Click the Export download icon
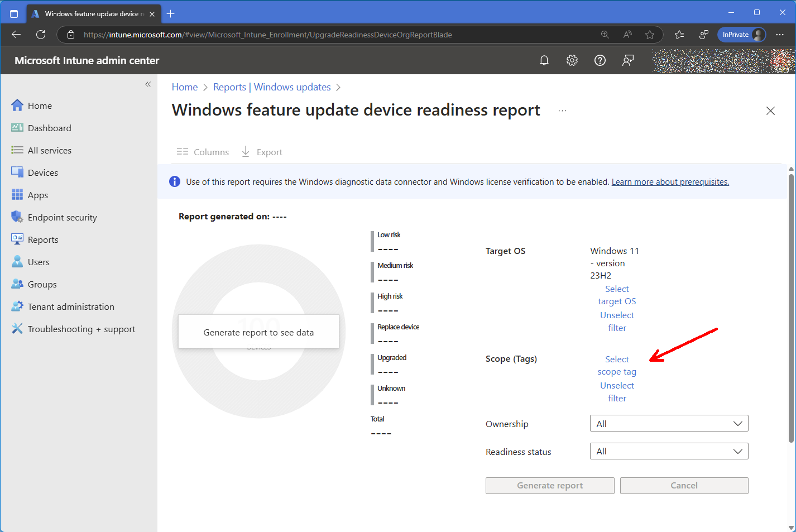Viewport: 796px width, 532px height. pos(246,152)
